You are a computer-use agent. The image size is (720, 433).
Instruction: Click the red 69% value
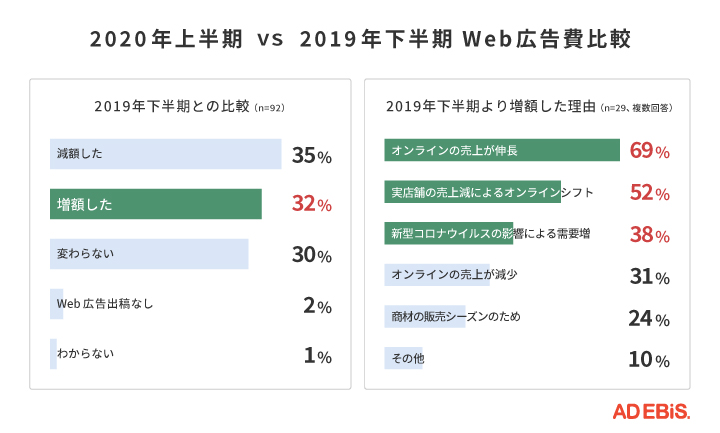click(649, 151)
